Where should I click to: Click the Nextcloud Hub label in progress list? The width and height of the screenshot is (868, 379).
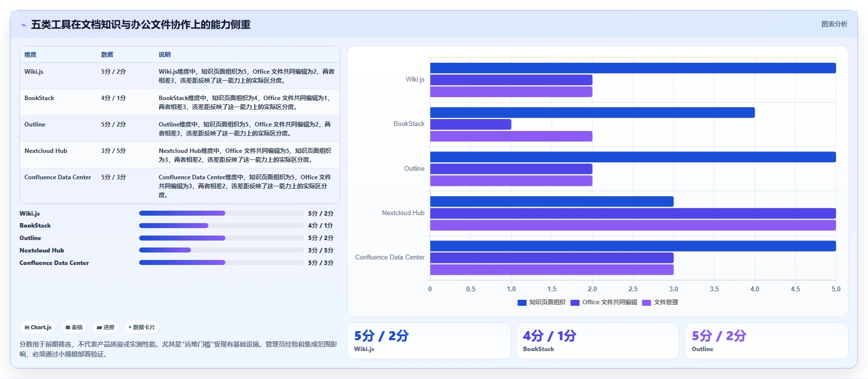[x=42, y=251]
